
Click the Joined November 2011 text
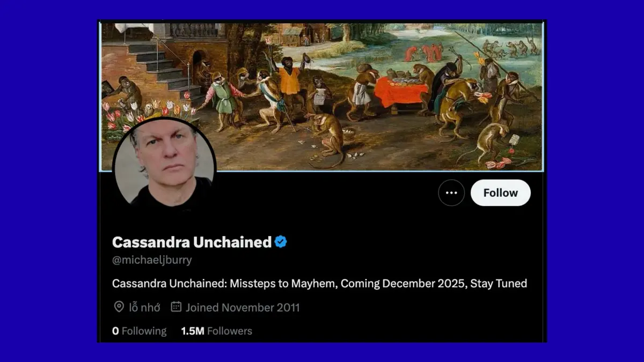pyautogui.click(x=243, y=307)
